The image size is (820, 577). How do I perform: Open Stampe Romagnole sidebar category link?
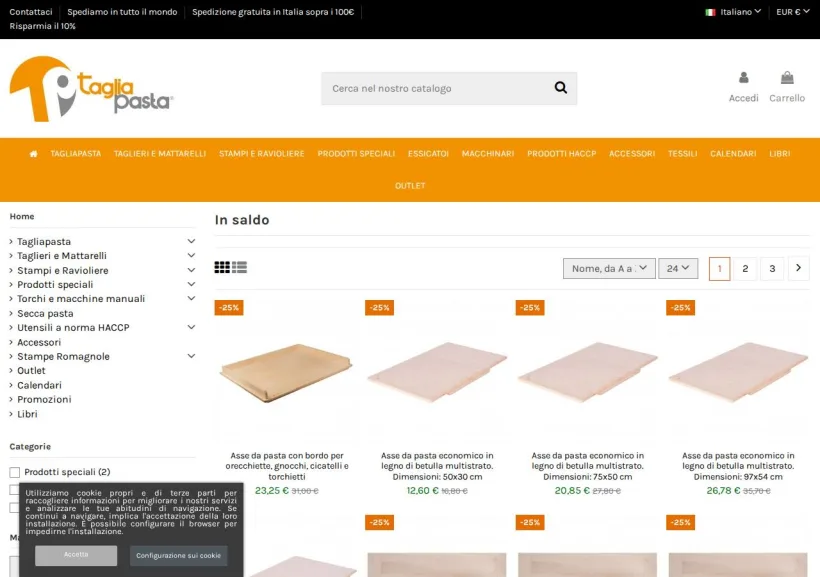click(63, 356)
